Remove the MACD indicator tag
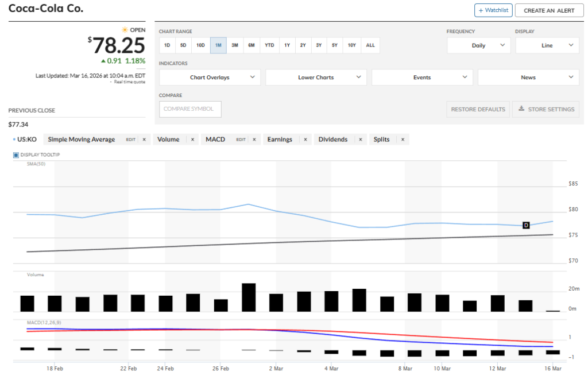The height and width of the screenshot is (379, 588). click(x=254, y=140)
